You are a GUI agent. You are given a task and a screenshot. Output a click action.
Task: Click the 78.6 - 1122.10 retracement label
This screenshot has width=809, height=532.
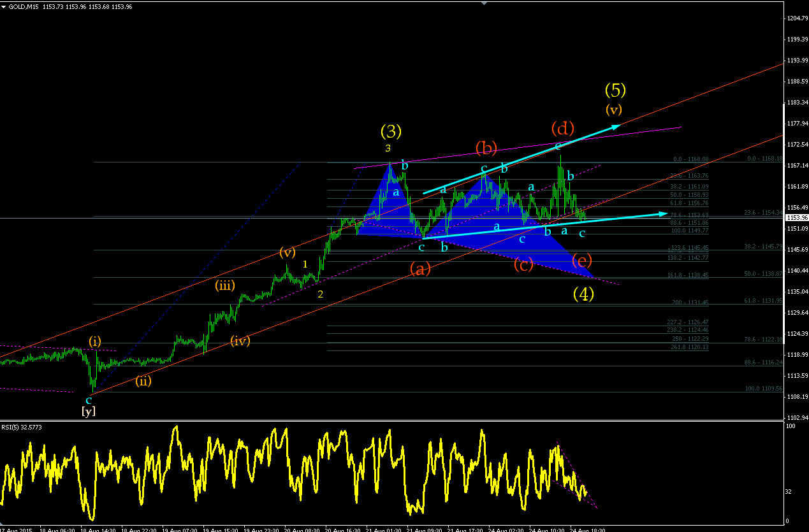(x=762, y=340)
